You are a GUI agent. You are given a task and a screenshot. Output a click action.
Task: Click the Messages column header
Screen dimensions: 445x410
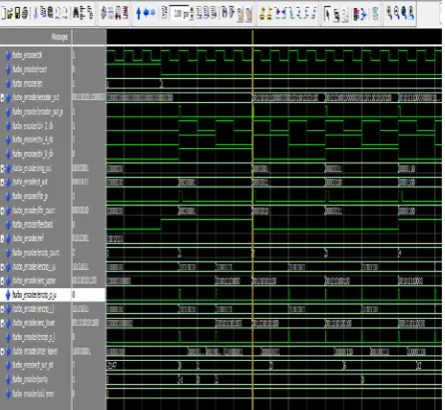tap(59, 37)
